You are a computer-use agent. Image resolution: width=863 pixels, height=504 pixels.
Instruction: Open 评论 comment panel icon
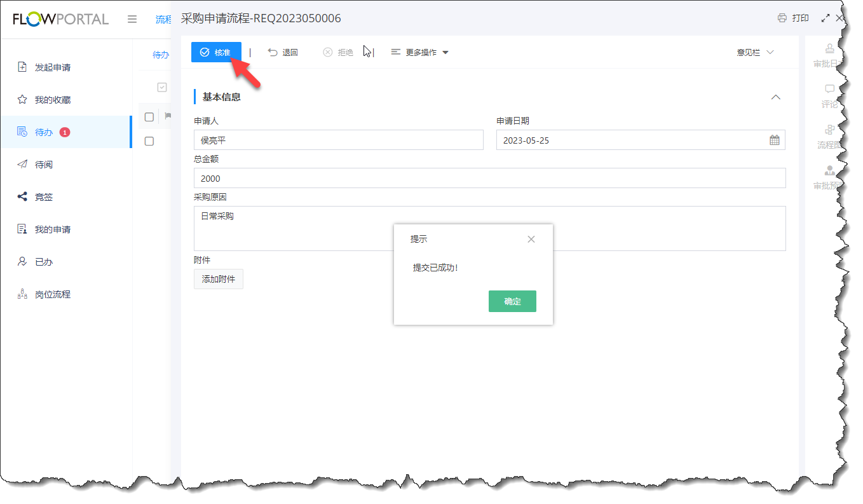click(x=829, y=89)
